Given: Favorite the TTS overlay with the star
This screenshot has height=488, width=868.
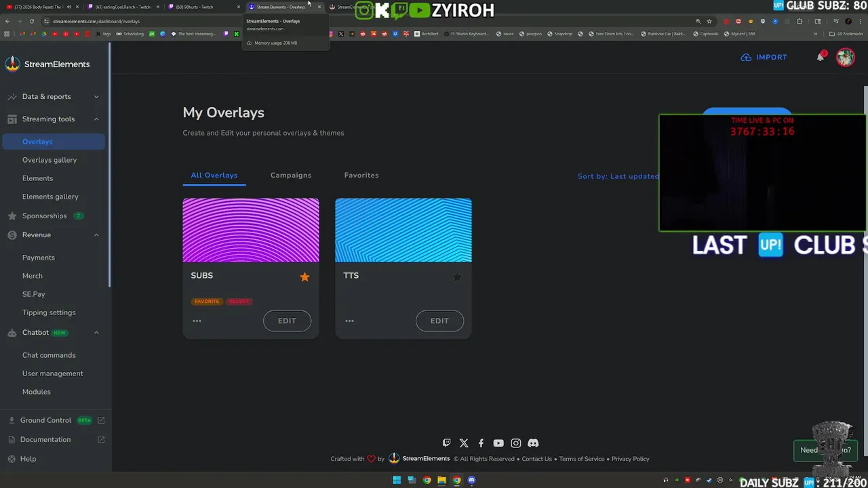Looking at the screenshot, I should click(457, 277).
